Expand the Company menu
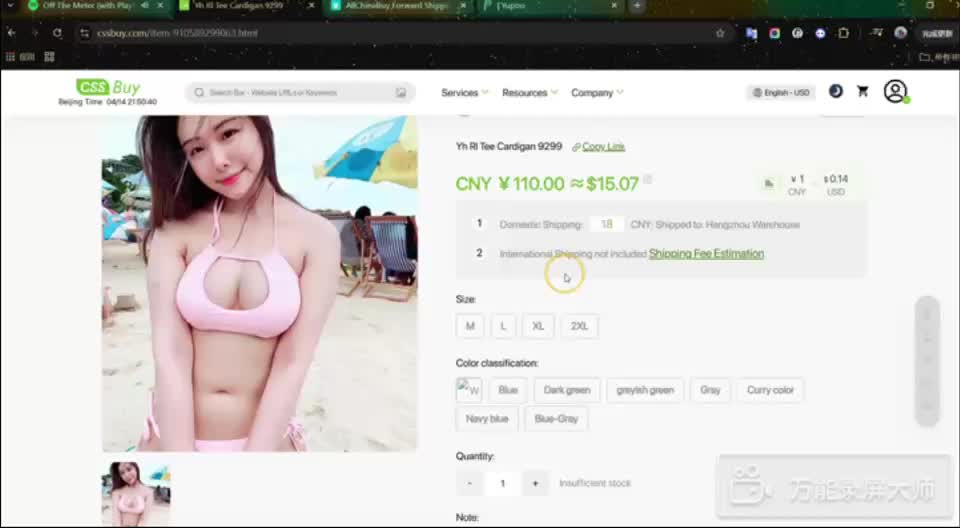960x528 pixels. (x=596, y=92)
